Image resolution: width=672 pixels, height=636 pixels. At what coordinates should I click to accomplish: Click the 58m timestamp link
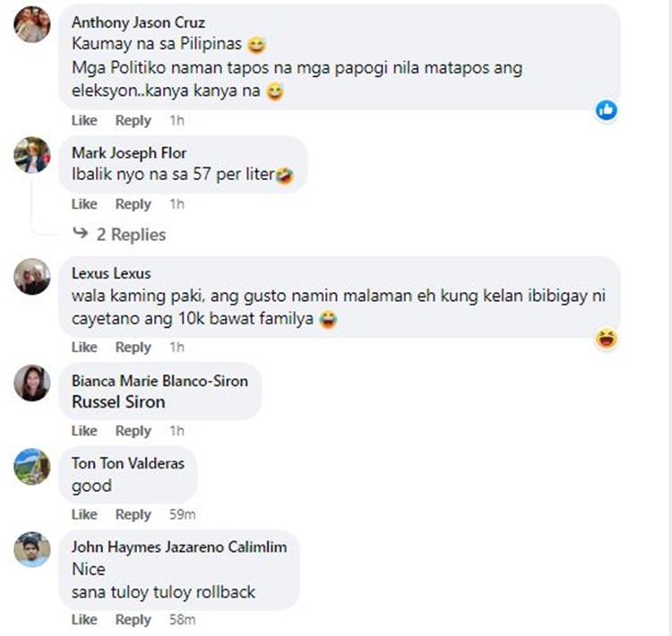182,620
